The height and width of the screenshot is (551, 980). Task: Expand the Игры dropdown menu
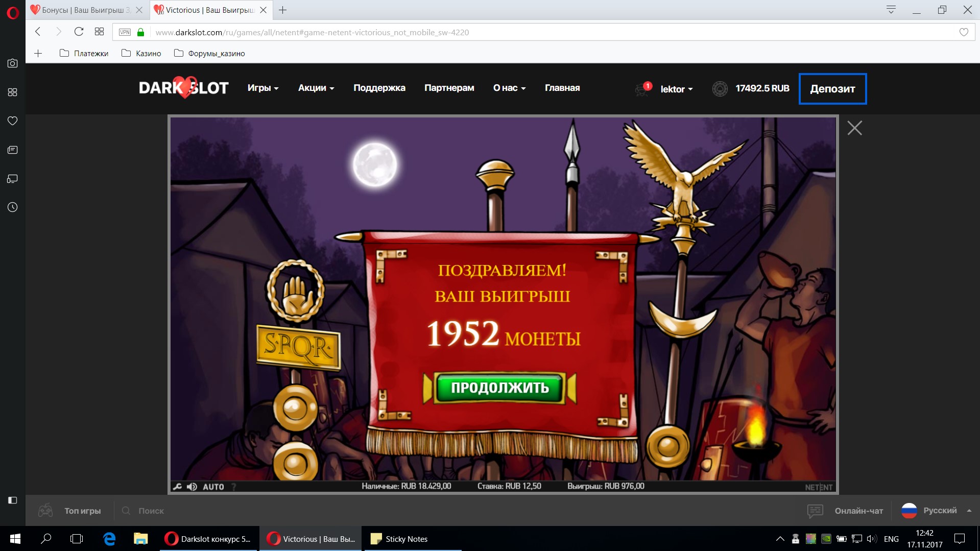pos(263,88)
